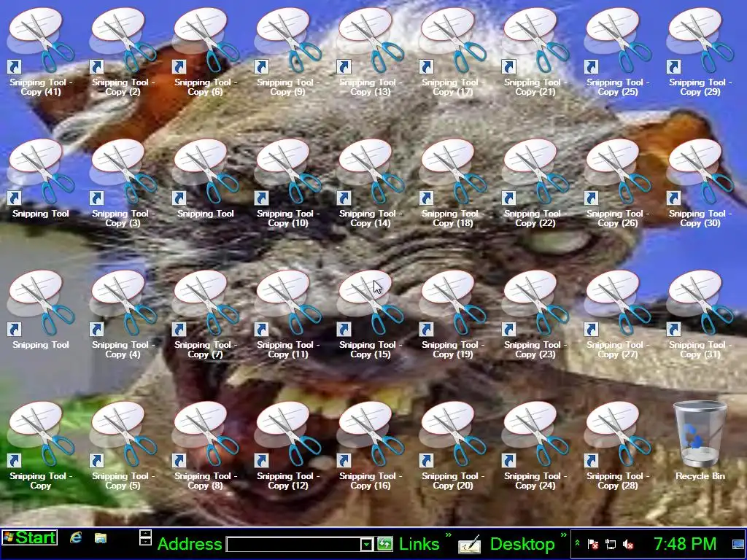
Task: Select Snipping Tool - Copy (5) icon
Action: (x=123, y=446)
